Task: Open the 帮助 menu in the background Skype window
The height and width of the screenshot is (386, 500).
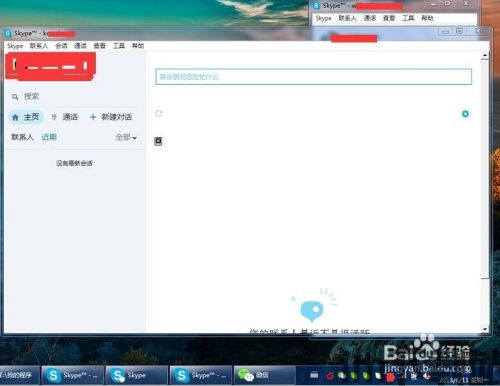Action: [427, 18]
